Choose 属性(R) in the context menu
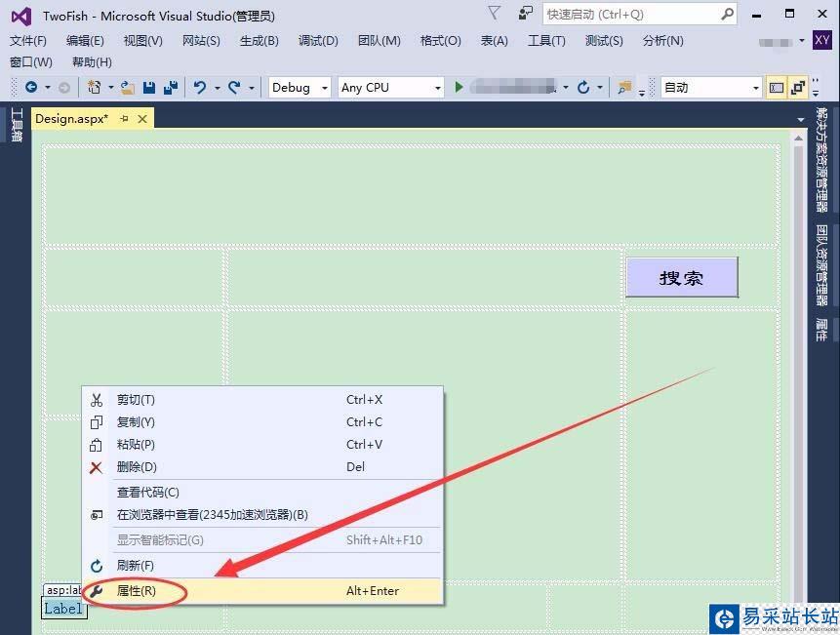The image size is (840, 635). coord(262,591)
